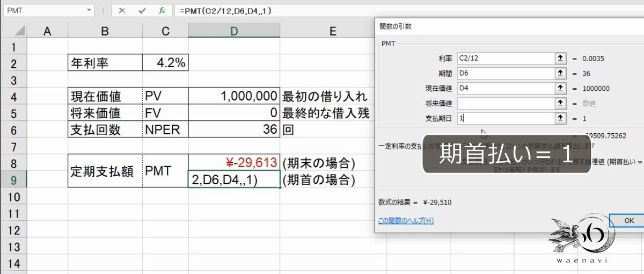
Task: Confirm formula with the checkmark icon
Action: [142, 10]
